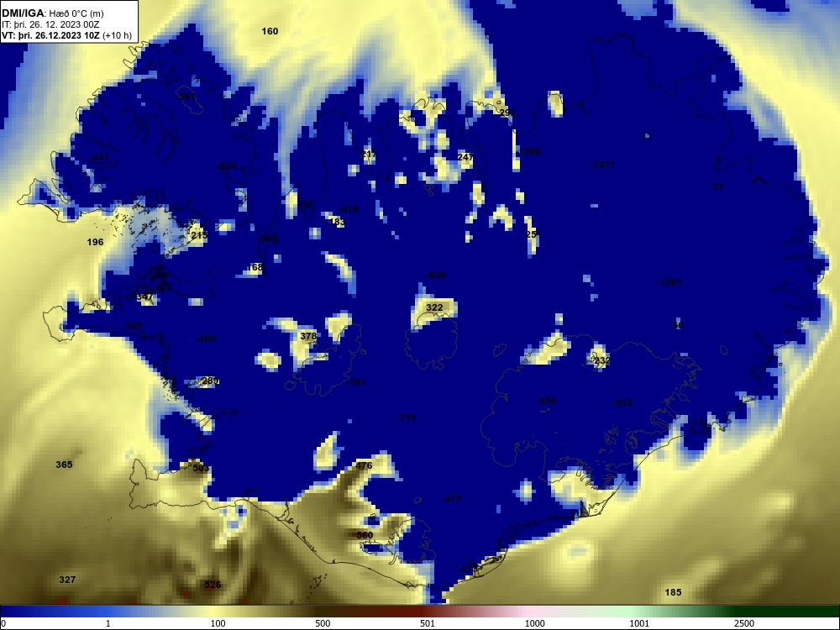Click the map value '-1200'
Viewport: 840px width, 630px height.
click(530, 151)
